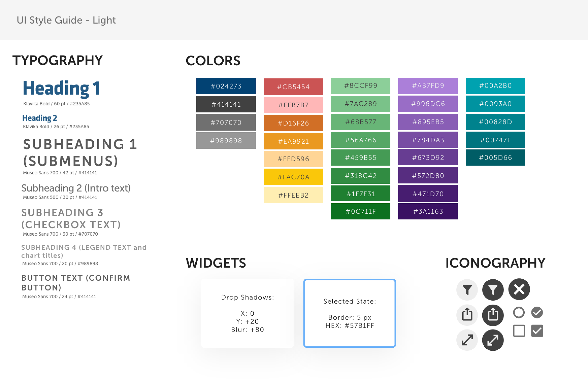The width and height of the screenshot is (588, 382).
Task: Select the #EA9921 amber swatch
Action: pos(293,141)
